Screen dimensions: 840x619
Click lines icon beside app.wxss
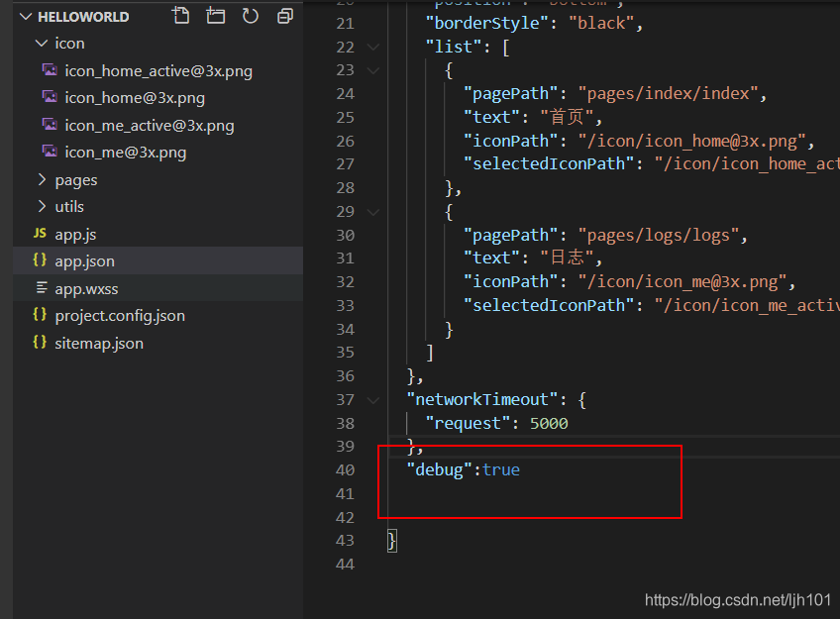coord(42,287)
